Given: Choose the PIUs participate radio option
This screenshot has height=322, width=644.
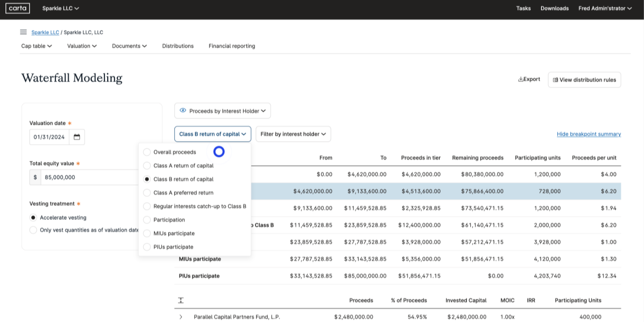Looking at the screenshot, I should (147, 247).
